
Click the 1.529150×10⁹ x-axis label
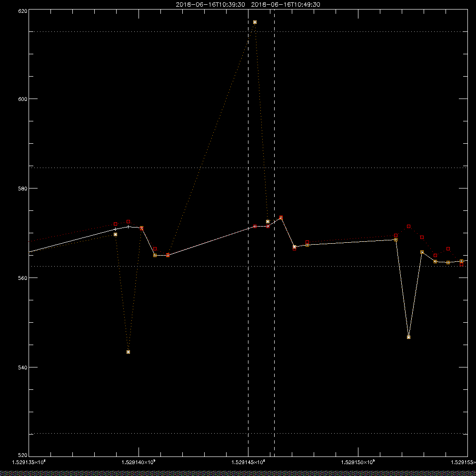click(x=358, y=462)
